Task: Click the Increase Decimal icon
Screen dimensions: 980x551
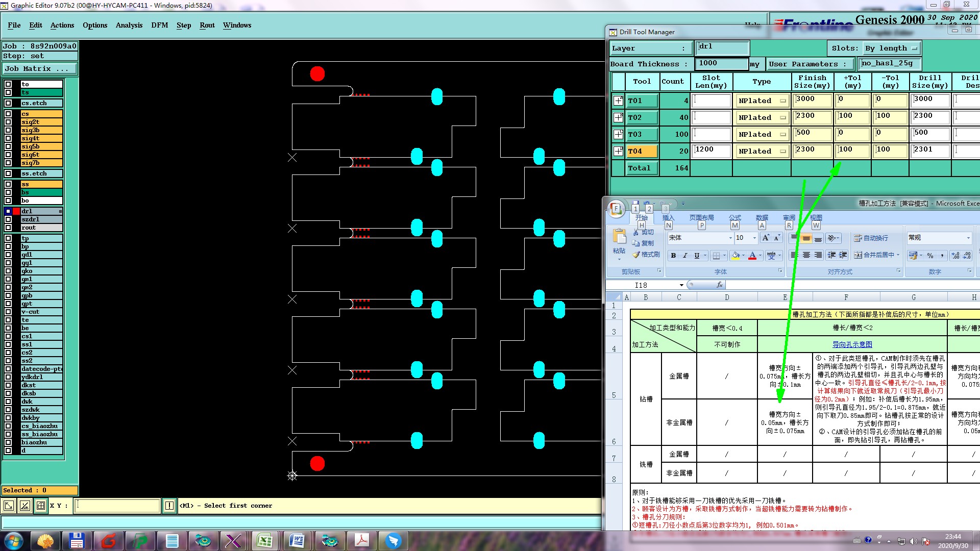Action: coord(955,255)
